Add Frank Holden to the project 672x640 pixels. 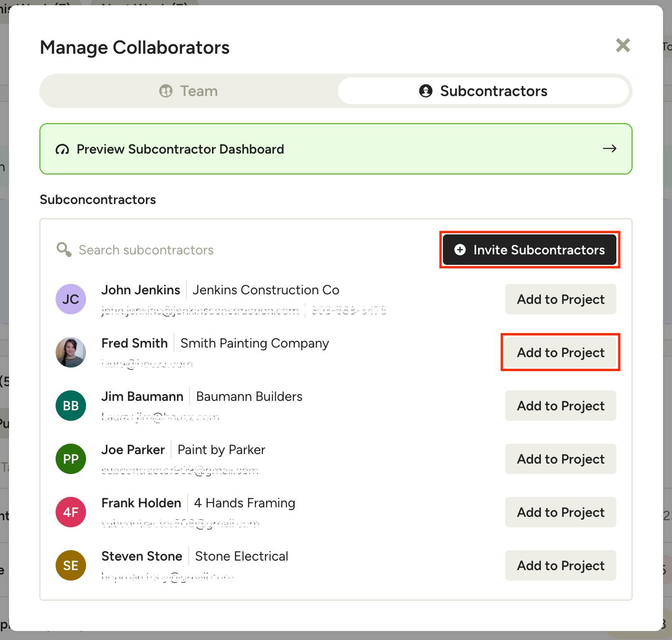click(x=560, y=512)
